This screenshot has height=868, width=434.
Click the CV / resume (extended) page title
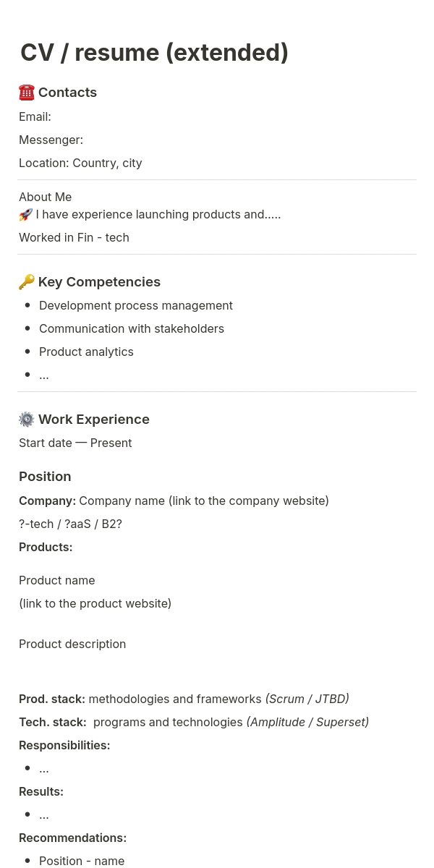pyautogui.click(x=154, y=53)
